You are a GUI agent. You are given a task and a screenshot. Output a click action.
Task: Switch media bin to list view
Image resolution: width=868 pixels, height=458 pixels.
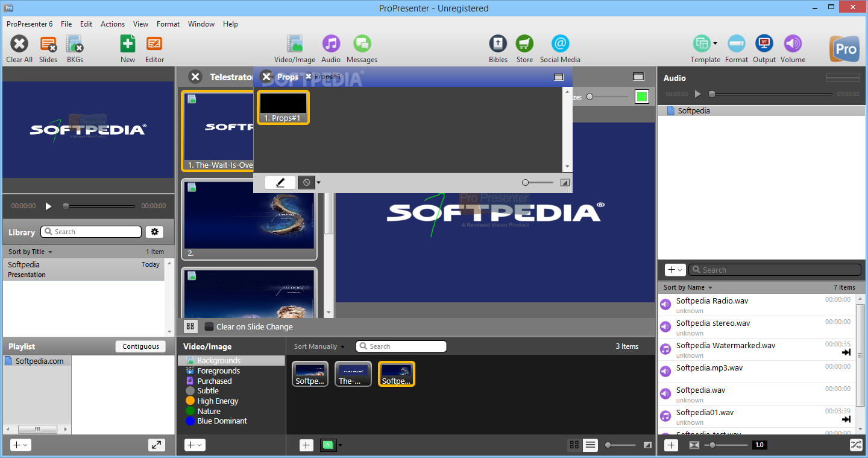(591, 445)
